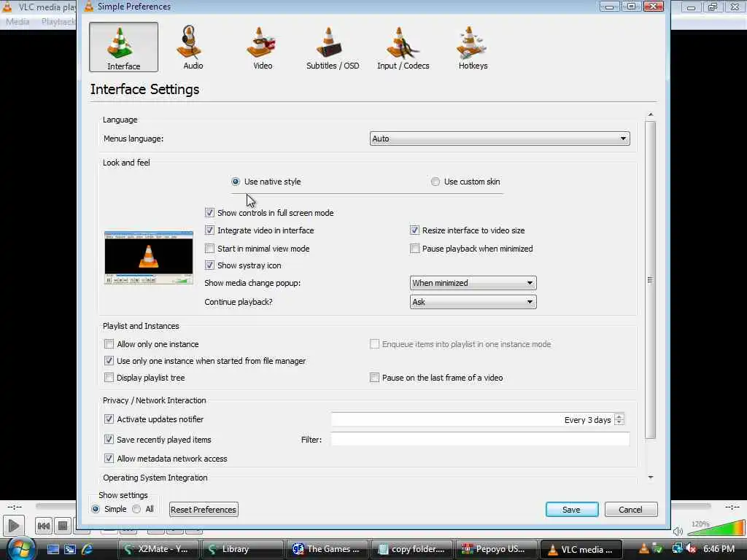The height and width of the screenshot is (560, 747).
Task: Click the 6:46 PM taskbar clock
Action: click(719, 549)
